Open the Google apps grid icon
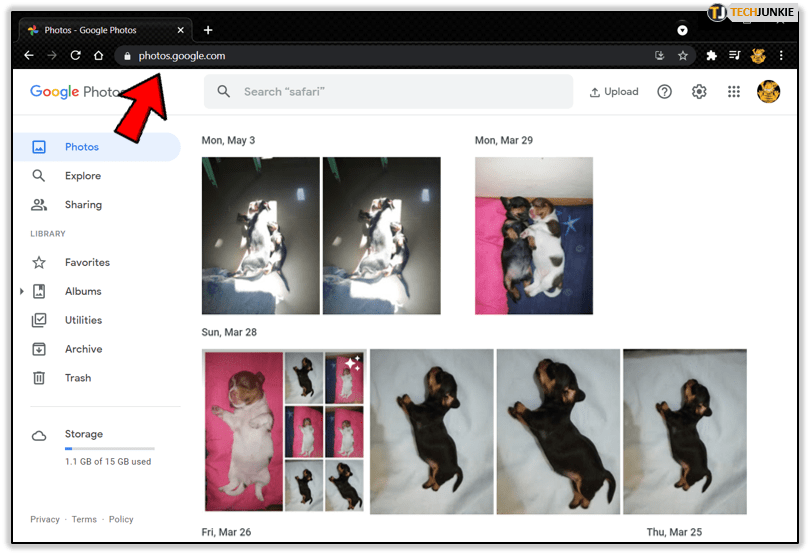 coord(734,92)
